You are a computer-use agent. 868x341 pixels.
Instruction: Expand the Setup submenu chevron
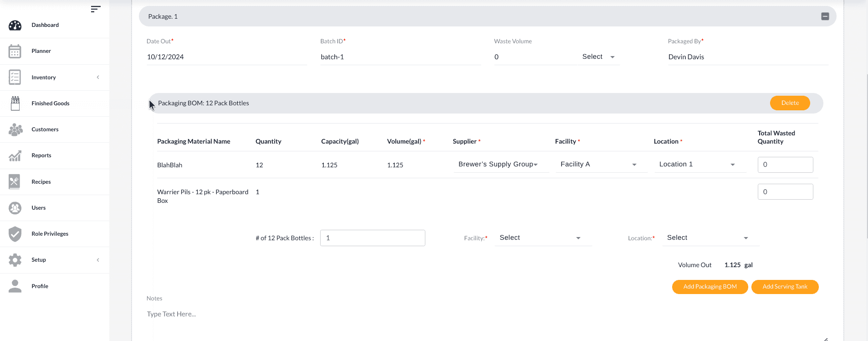click(x=98, y=260)
